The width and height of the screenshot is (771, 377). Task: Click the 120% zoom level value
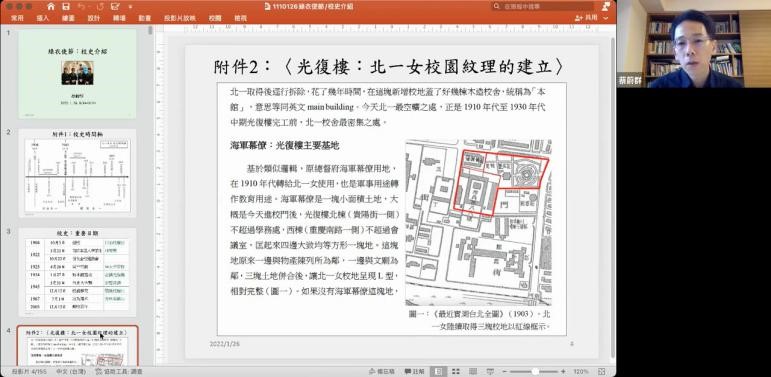pos(581,372)
